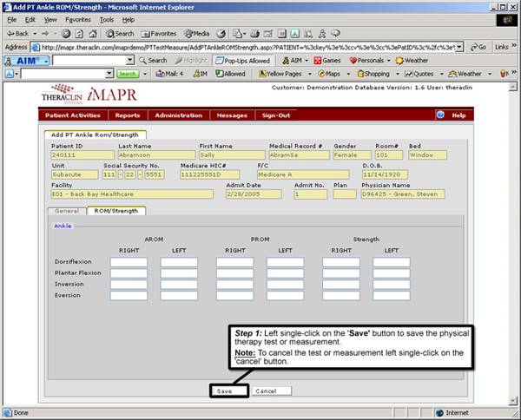
Task: Open the Help menu in menu bar
Action: [129, 20]
